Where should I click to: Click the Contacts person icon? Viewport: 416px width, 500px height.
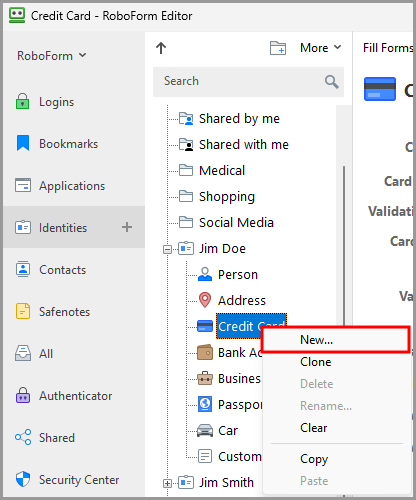tap(23, 269)
